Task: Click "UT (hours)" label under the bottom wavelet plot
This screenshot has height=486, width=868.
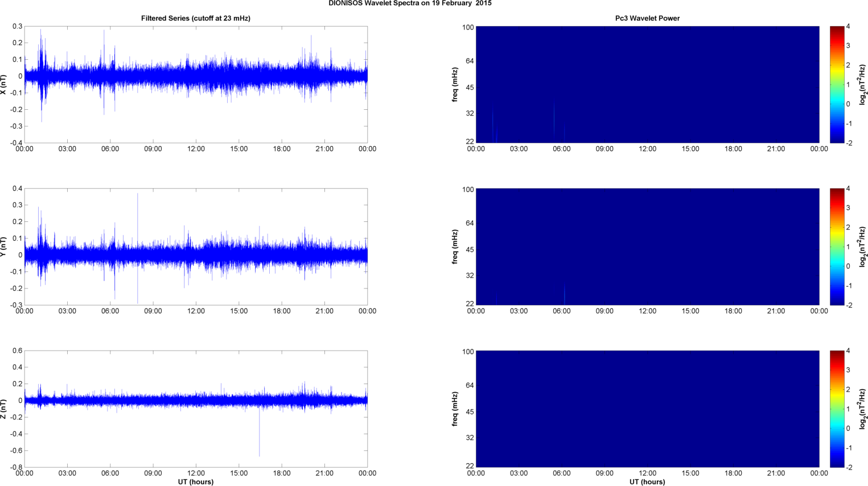Action: (647, 482)
